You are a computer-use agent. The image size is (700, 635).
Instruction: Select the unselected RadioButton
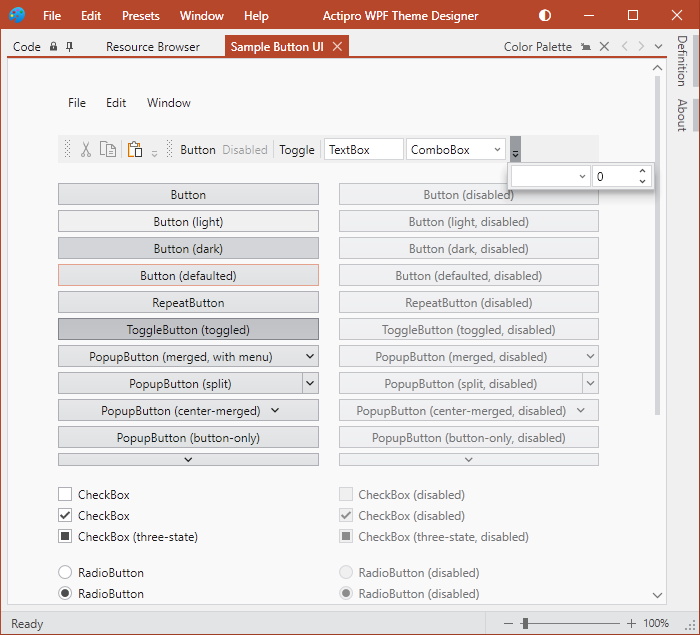point(65,572)
